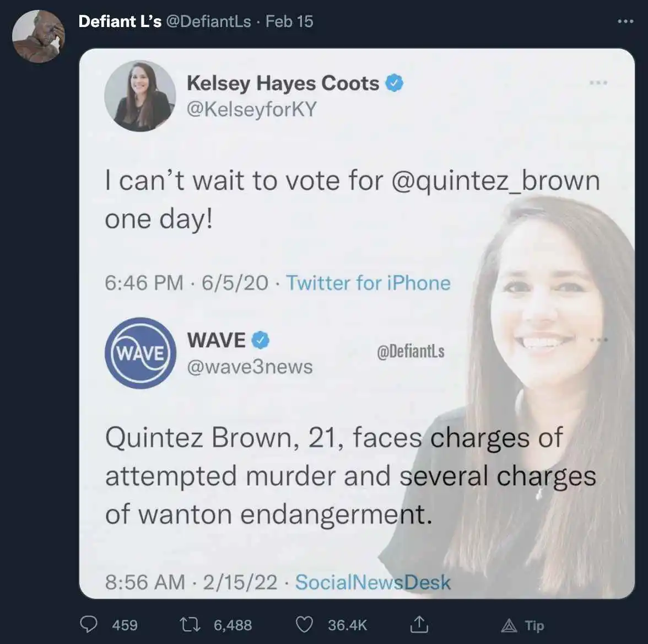The height and width of the screenshot is (644, 648).
Task: Open Kelsey's embedded tweet three-dot menu
Action: pyautogui.click(x=598, y=83)
